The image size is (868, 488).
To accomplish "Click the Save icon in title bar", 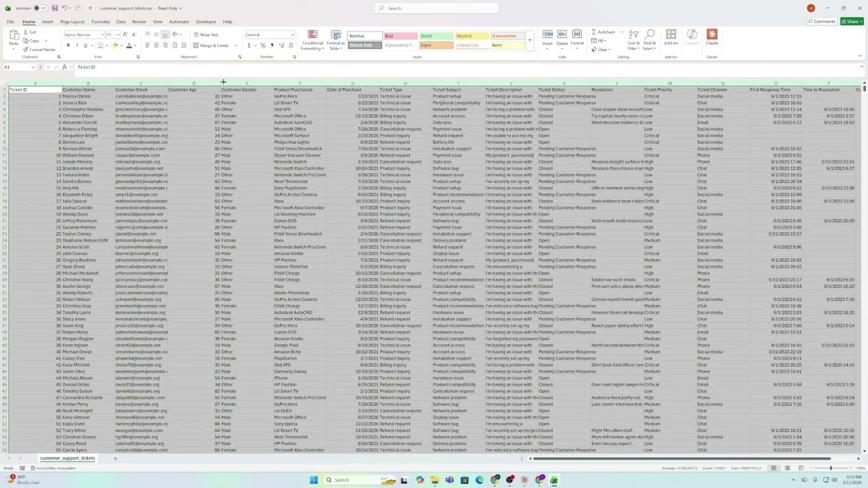I will [54, 8].
